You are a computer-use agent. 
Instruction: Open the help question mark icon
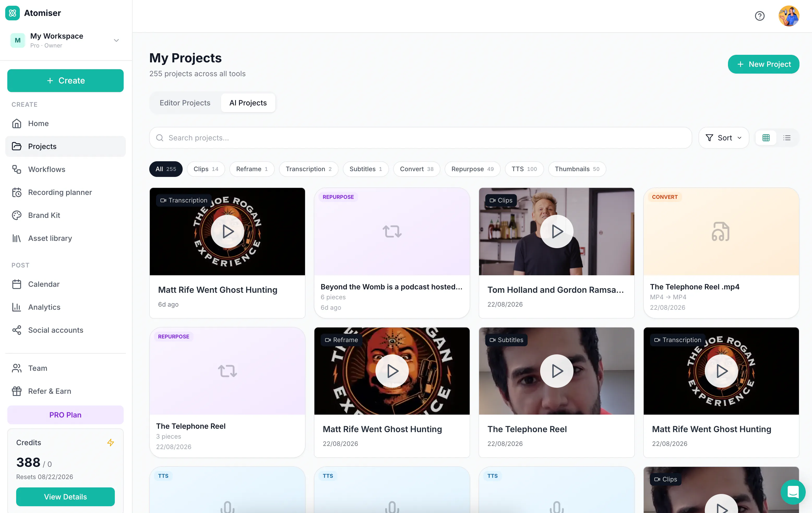click(759, 16)
